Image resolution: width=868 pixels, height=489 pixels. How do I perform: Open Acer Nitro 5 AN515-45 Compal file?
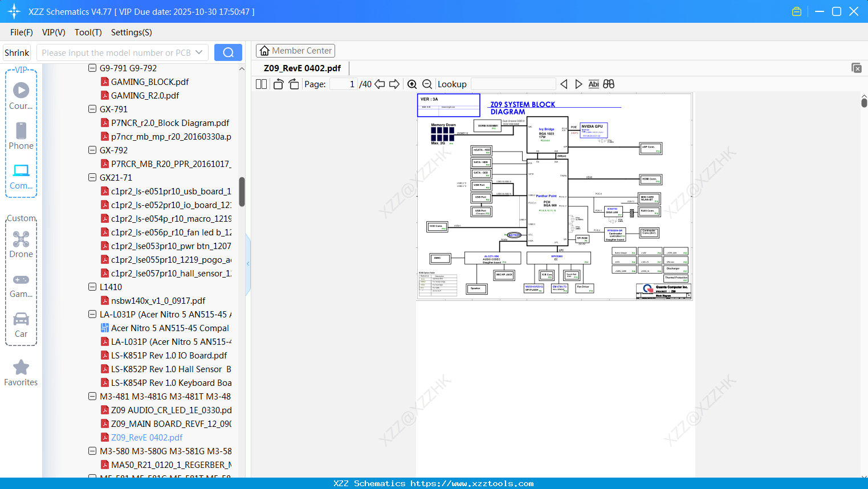click(x=170, y=328)
